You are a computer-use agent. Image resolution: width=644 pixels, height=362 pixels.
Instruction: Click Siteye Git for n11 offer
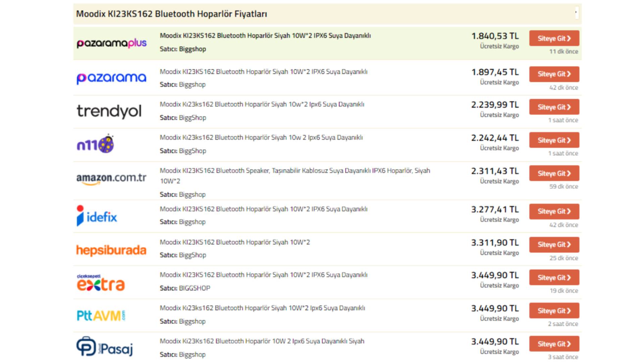pos(554,140)
